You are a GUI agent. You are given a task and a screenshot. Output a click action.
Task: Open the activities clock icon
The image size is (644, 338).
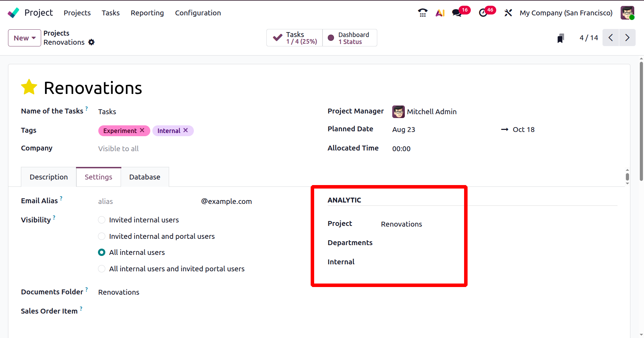tap(483, 13)
